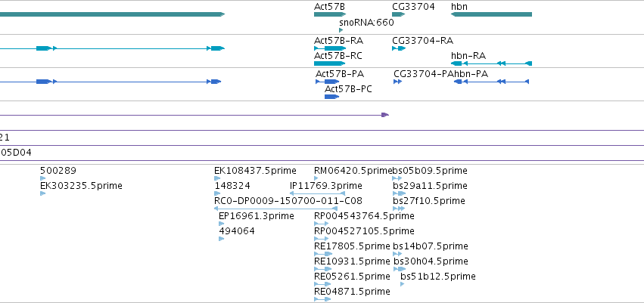644x303 pixels.
Task: Select the RP004543764.5prime label
Action: click(x=364, y=215)
